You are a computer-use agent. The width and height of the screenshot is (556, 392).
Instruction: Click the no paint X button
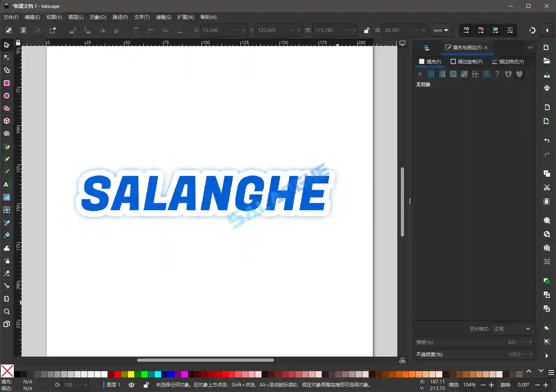pos(420,74)
